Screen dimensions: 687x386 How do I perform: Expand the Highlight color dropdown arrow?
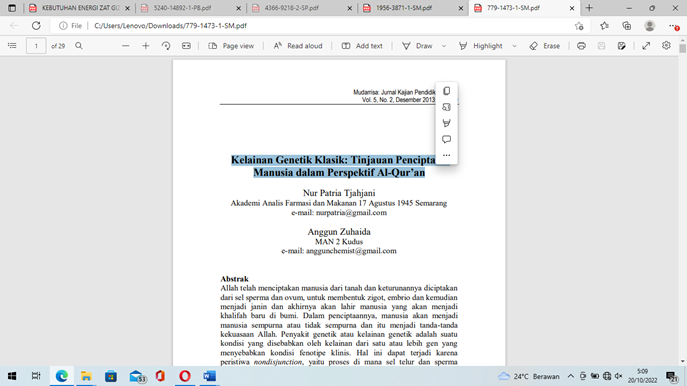pos(514,46)
